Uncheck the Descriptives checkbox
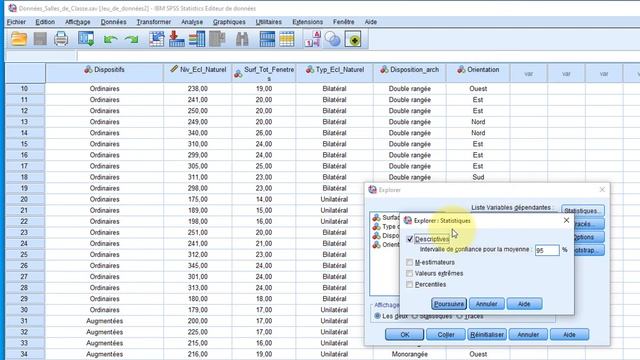The height and width of the screenshot is (360, 640). 410,239
